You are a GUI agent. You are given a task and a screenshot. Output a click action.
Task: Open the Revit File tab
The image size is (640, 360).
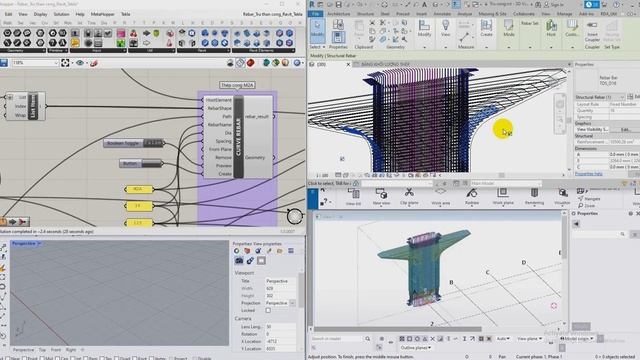click(315, 14)
